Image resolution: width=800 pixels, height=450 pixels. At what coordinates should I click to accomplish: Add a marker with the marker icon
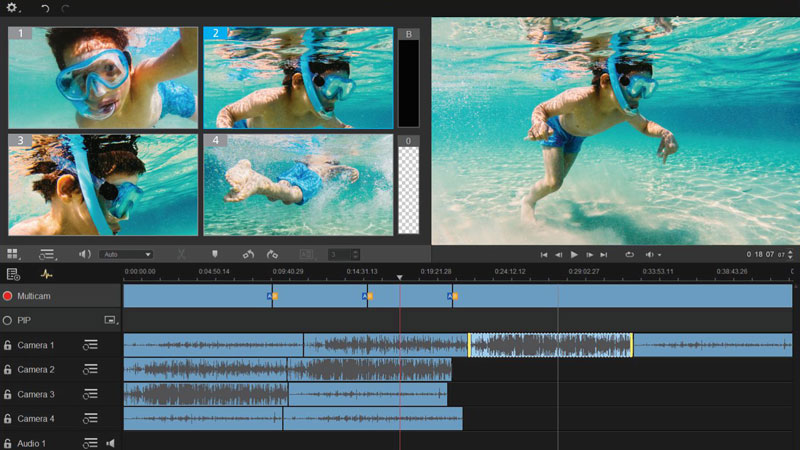[x=215, y=254]
